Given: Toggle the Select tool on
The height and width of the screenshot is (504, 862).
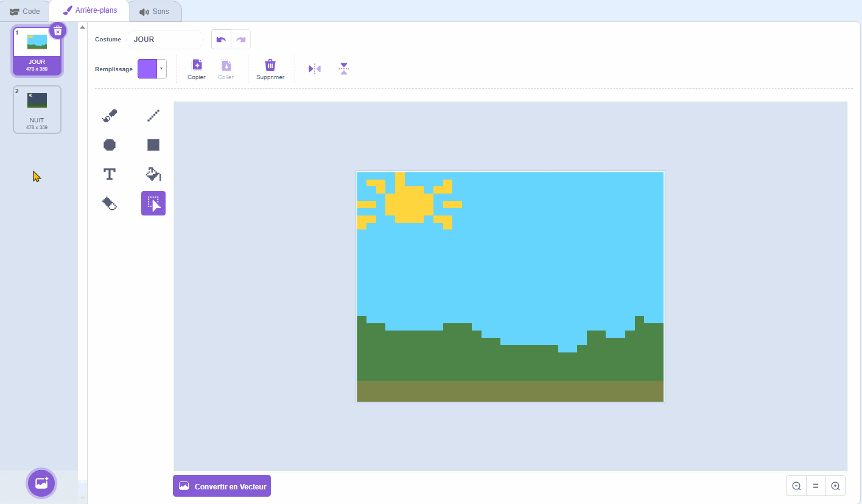Looking at the screenshot, I should (153, 203).
